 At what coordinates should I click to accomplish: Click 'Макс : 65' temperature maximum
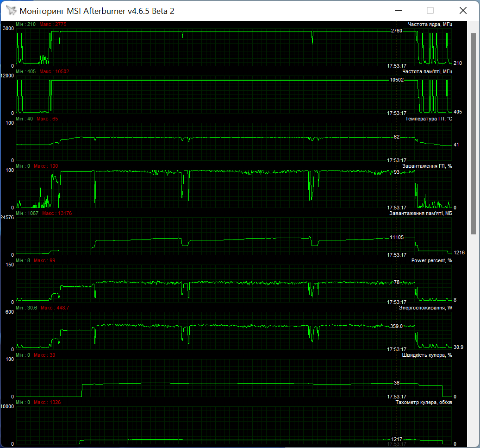[47, 119]
